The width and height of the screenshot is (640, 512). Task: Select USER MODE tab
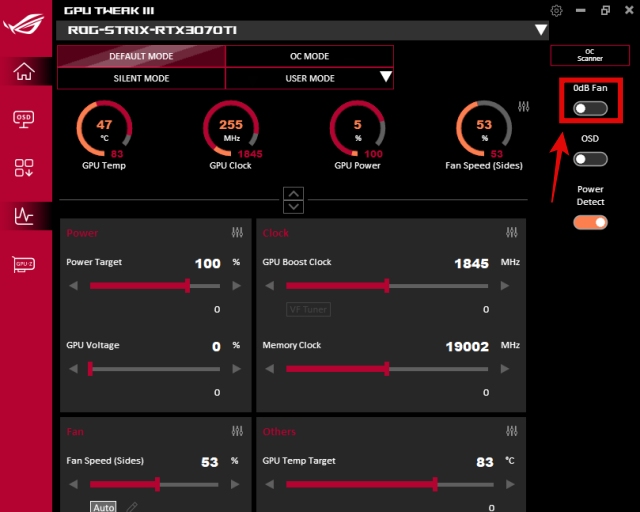pos(309,78)
